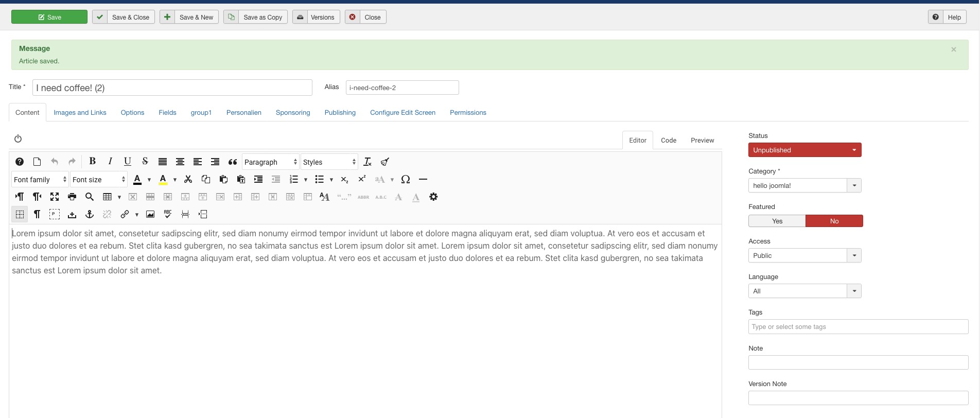Open the Options tab
Viewport: 980px width, 418px height.
(132, 112)
